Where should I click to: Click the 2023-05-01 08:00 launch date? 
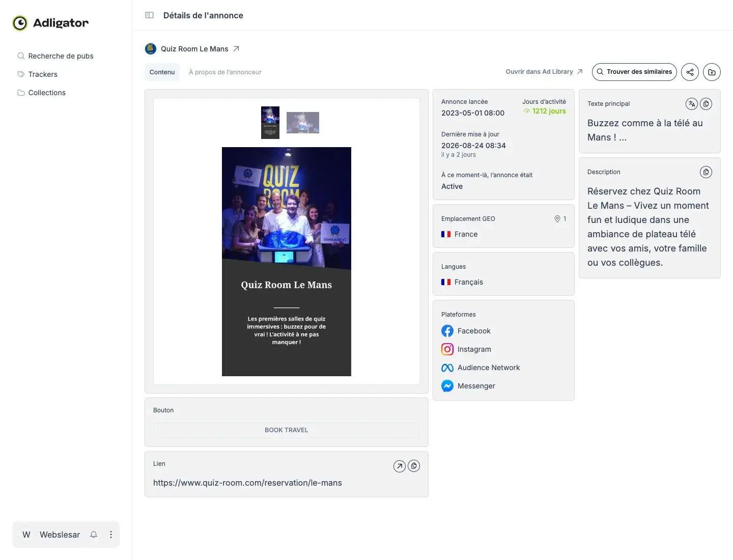point(473,113)
